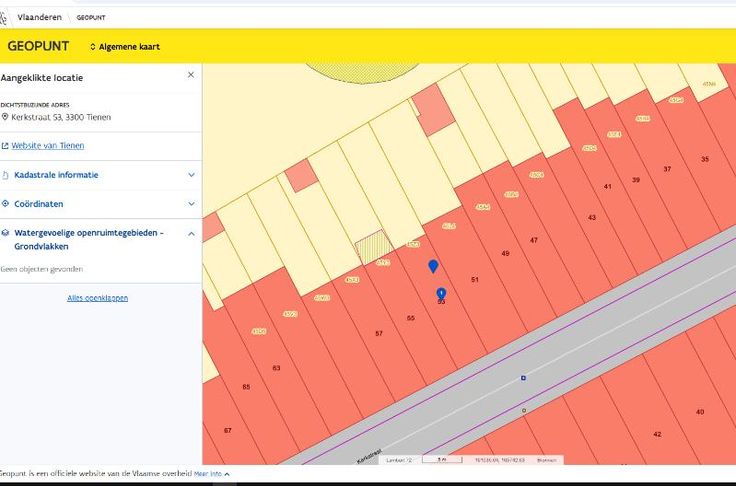Open the Algemene kaart map selector

[x=124, y=46]
